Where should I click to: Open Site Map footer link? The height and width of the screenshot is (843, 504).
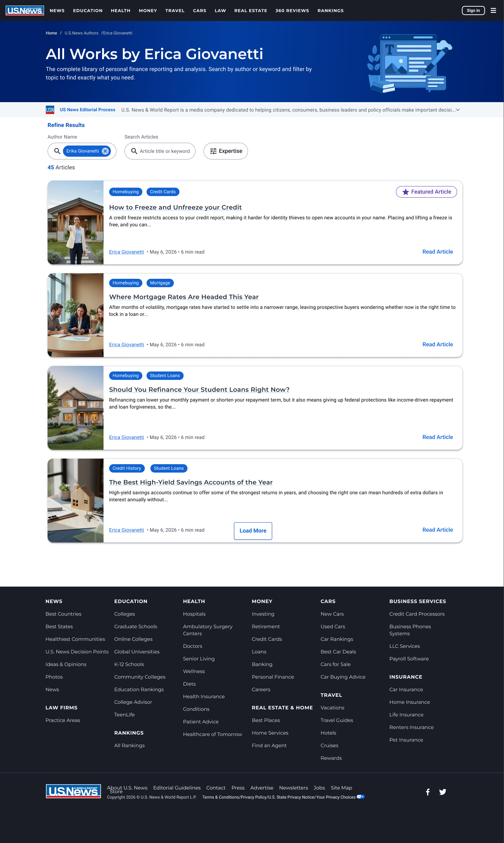[x=341, y=788]
